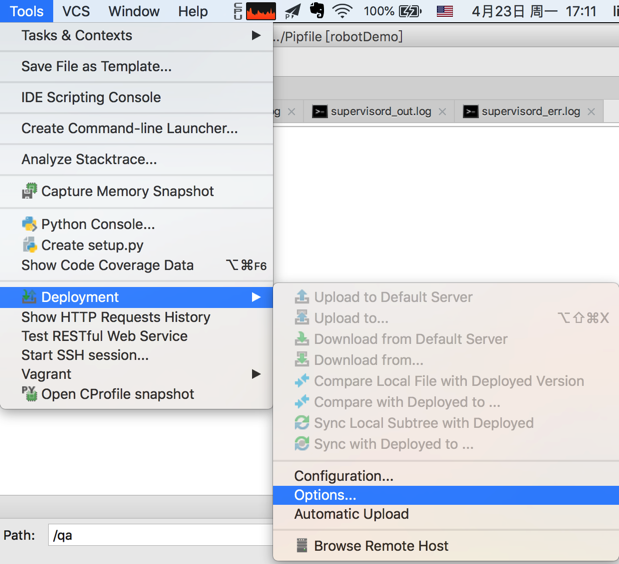Click Upload to Default Server icon
The width and height of the screenshot is (619, 564).
302,297
